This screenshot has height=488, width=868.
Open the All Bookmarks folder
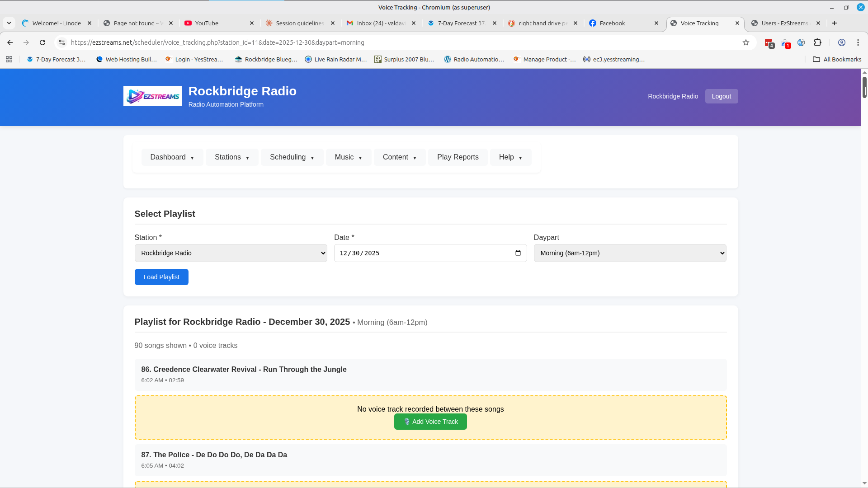pyautogui.click(x=836, y=59)
